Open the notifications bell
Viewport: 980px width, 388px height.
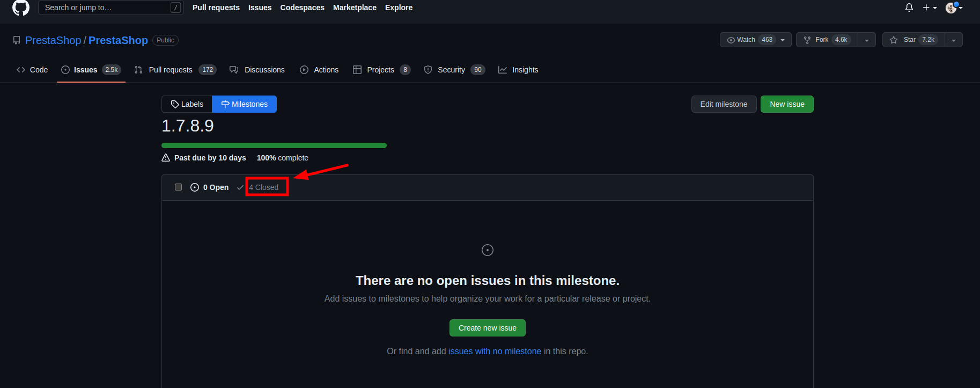point(909,8)
